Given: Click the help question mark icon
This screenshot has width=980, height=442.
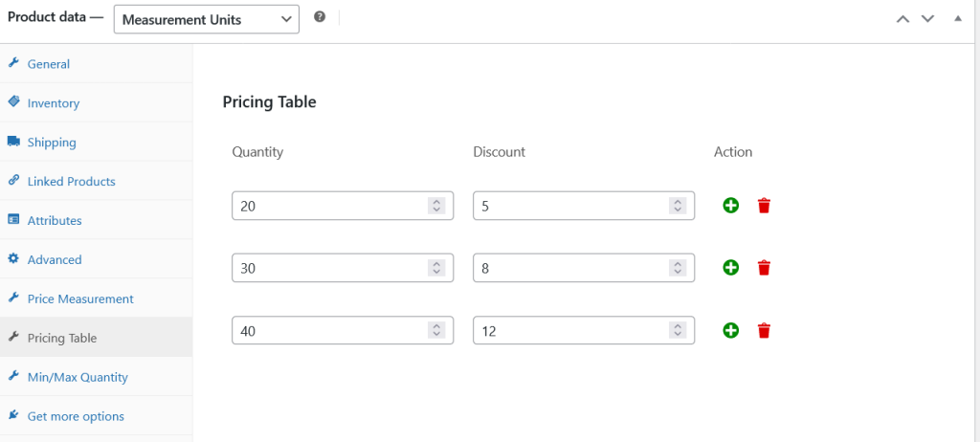Looking at the screenshot, I should (x=320, y=17).
